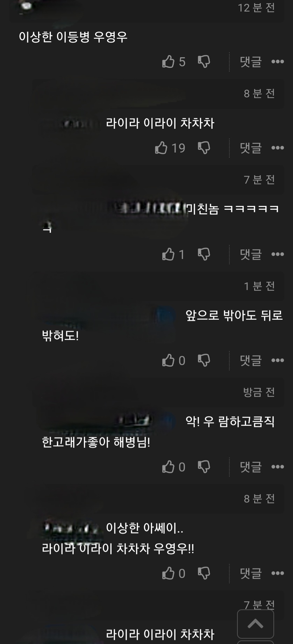The width and height of the screenshot is (293, 644).
Task: Dislike the '이상한 아쎄이..' comment
Action: (204, 573)
